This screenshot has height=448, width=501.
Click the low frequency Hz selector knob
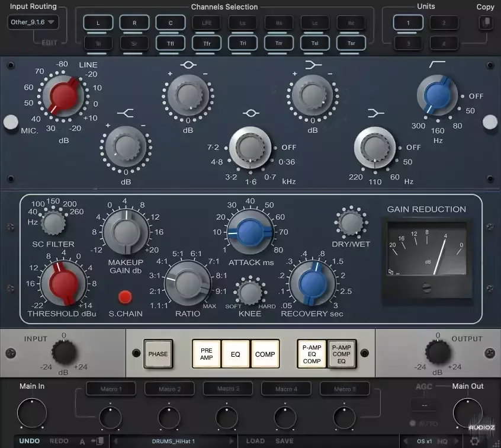coord(375,148)
